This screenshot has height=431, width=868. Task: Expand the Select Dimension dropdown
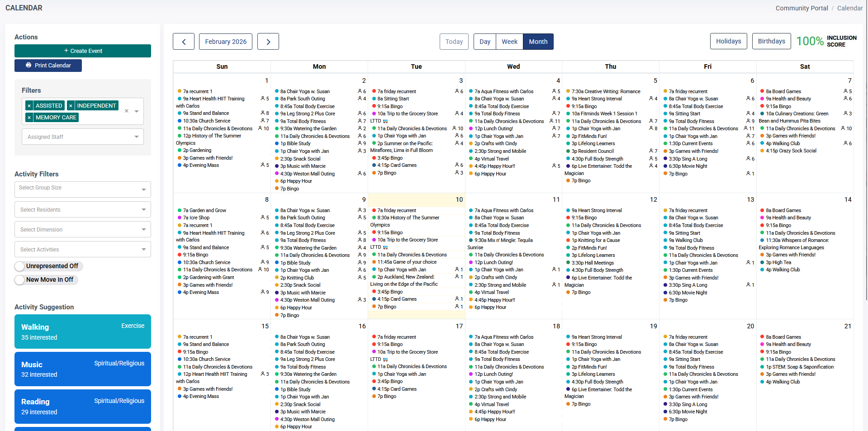83,229
